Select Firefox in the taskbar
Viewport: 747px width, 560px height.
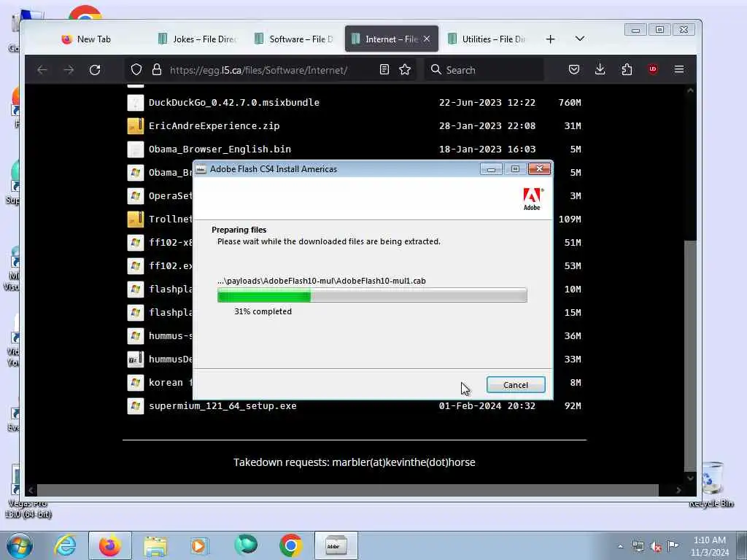(x=110, y=545)
